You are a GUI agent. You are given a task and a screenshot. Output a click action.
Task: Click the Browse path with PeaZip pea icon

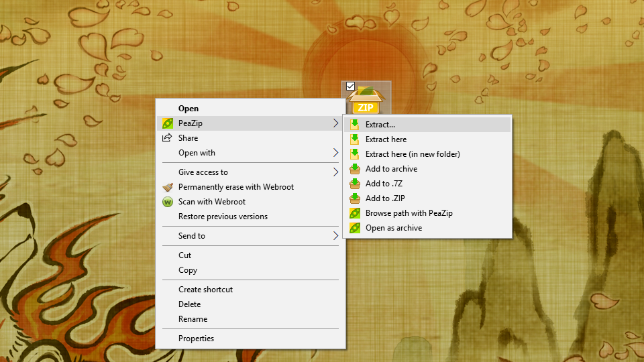[x=354, y=213]
